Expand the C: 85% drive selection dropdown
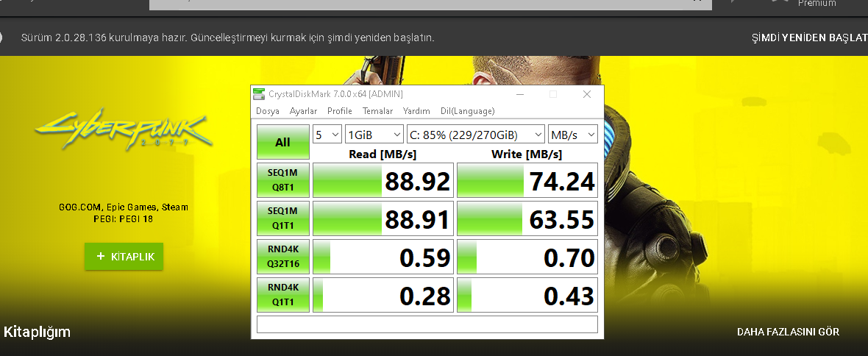 click(x=475, y=135)
